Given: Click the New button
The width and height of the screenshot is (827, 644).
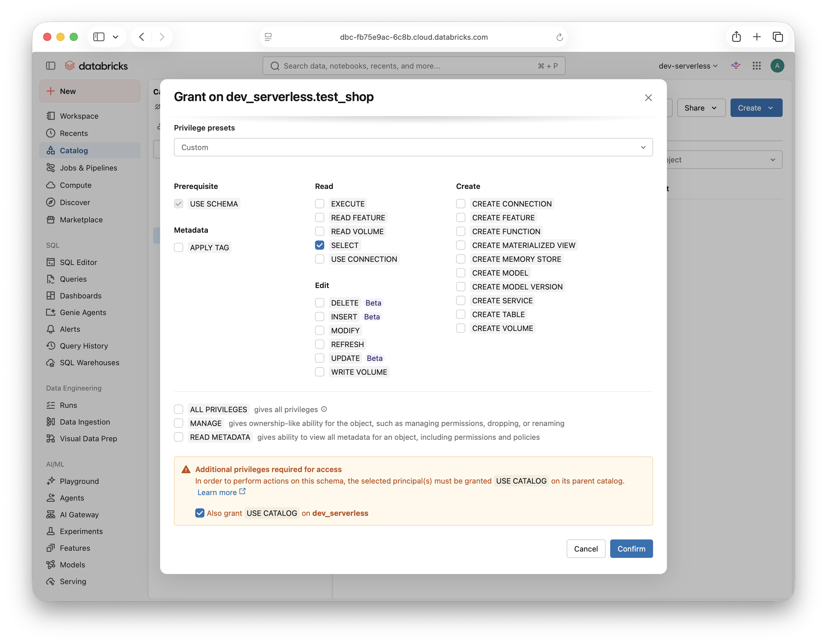Looking at the screenshot, I should [90, 91].
